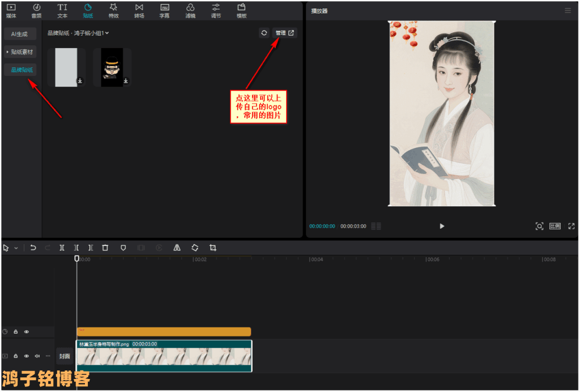The image size is (580, 392).
Task: Toggle lock on the main video track
Action: [16, 356]
